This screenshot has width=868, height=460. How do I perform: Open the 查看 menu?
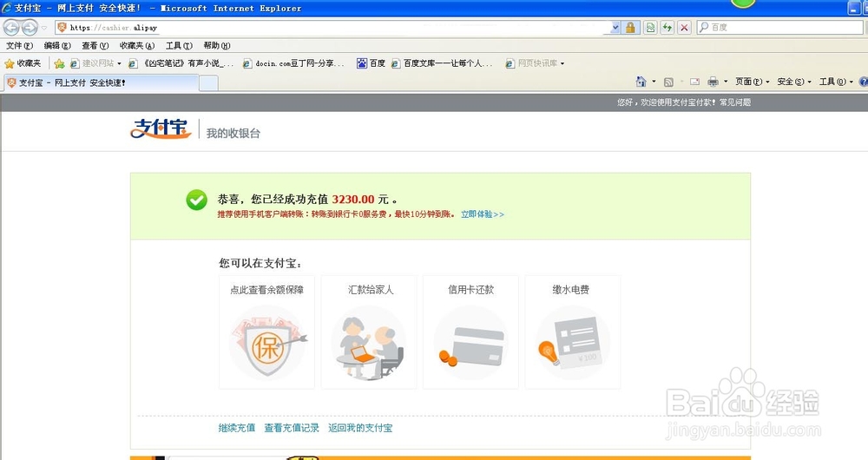click(x=95, y=45)
